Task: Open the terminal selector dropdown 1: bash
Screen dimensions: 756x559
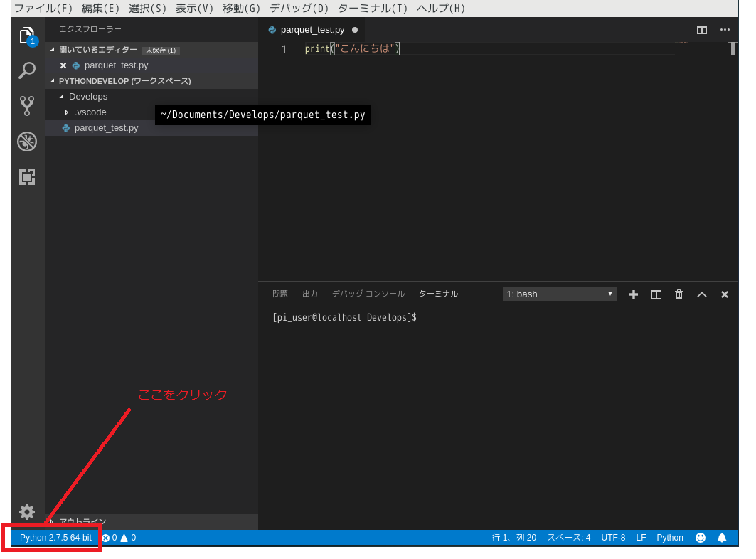Action: pyautogui.click(x=559, y=294)
